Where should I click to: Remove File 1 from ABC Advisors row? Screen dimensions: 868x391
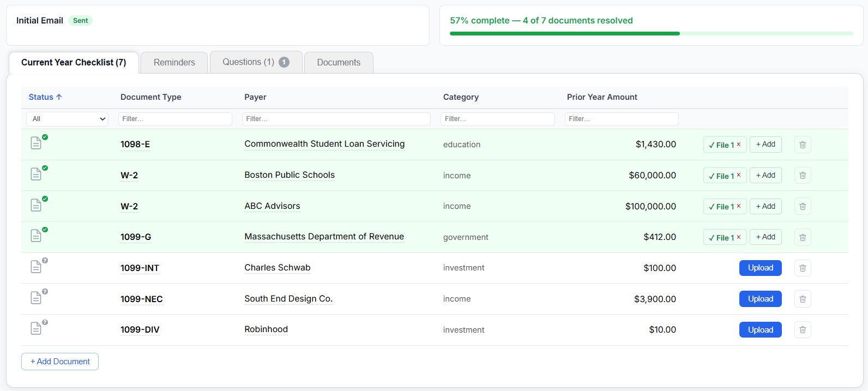point(739,206)
